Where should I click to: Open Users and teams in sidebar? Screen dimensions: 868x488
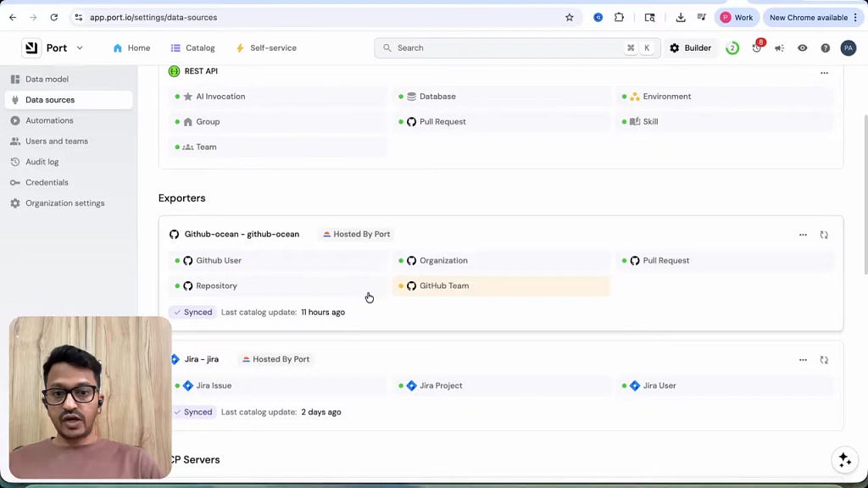(x=69, y=141)
